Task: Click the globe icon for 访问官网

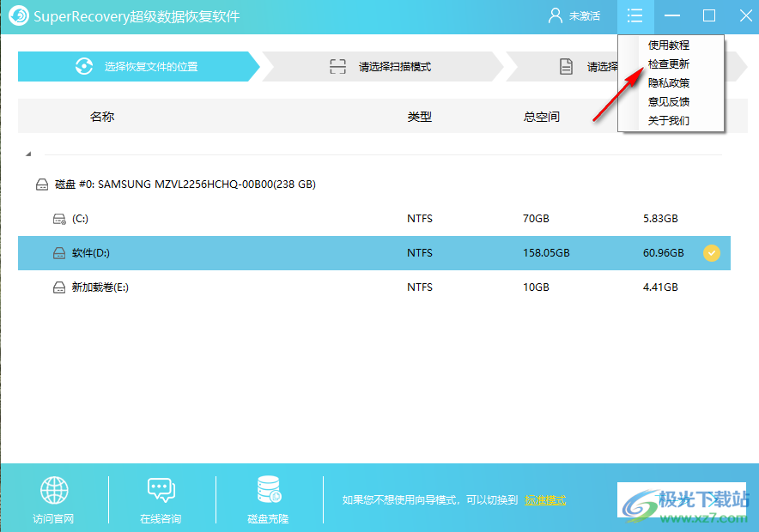Action: pyautogui.click(x=54, y=491)
